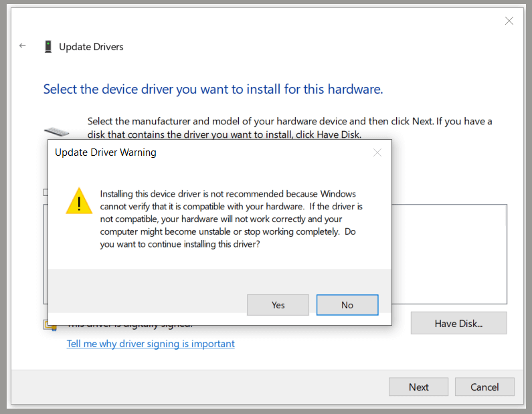
Task: Close the Update Driver Warning dialog
Action: click(x=377, y=152)
